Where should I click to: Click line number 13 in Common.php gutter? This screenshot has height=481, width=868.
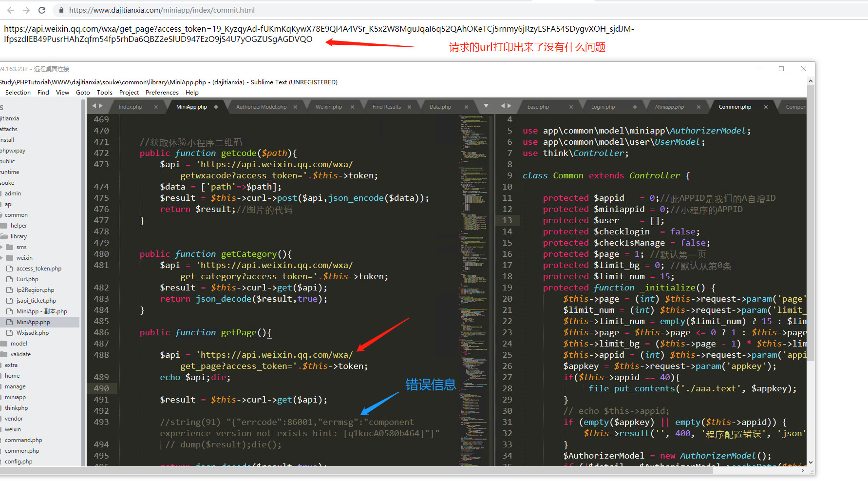pyautogui.click(x=507, y=220)
